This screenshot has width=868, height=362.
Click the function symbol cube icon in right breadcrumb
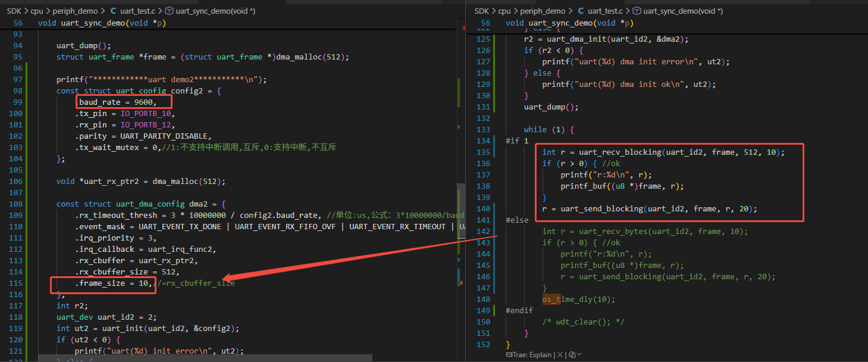click(x=636, y=11)
